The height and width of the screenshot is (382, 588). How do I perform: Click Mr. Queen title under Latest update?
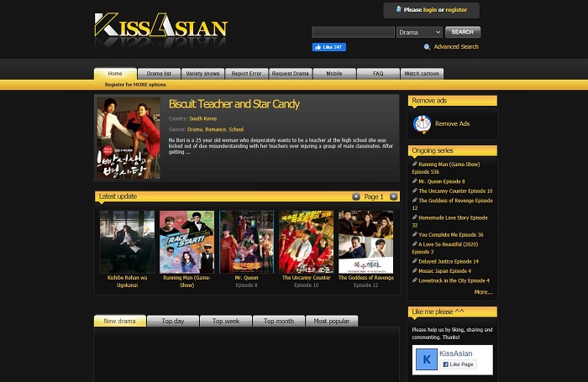coord(246,278)
